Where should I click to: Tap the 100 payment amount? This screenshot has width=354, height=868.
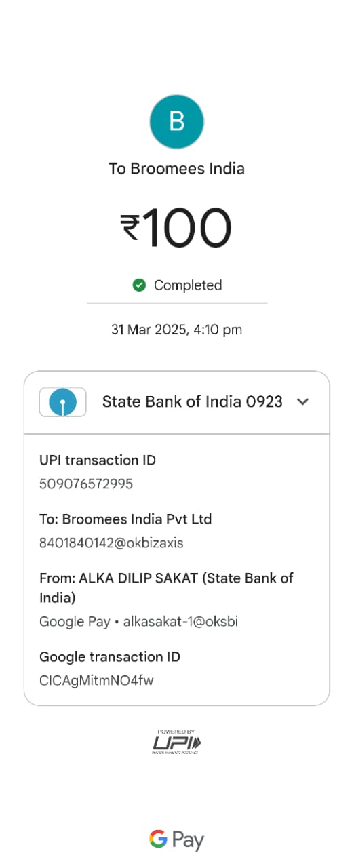[x=186, y=228]
